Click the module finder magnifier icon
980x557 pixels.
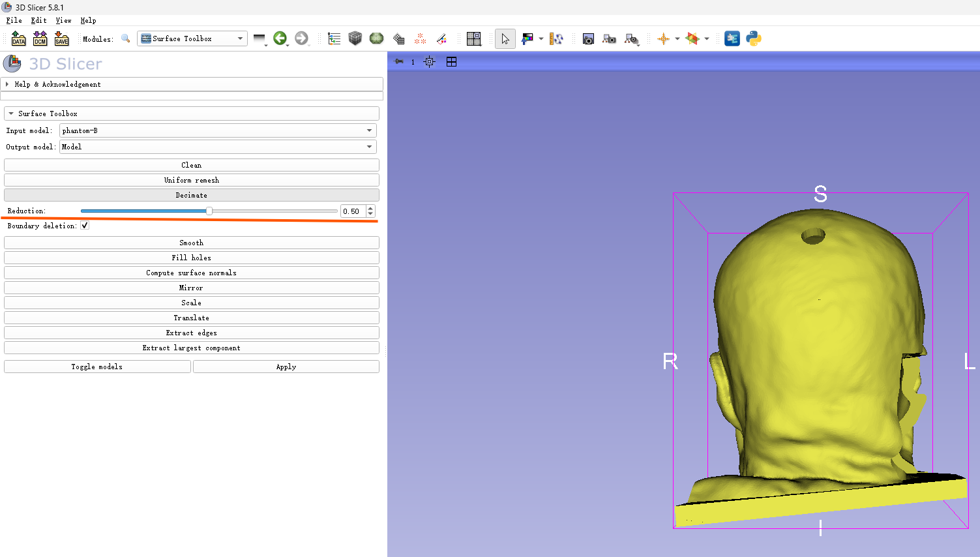click(126, 38)
